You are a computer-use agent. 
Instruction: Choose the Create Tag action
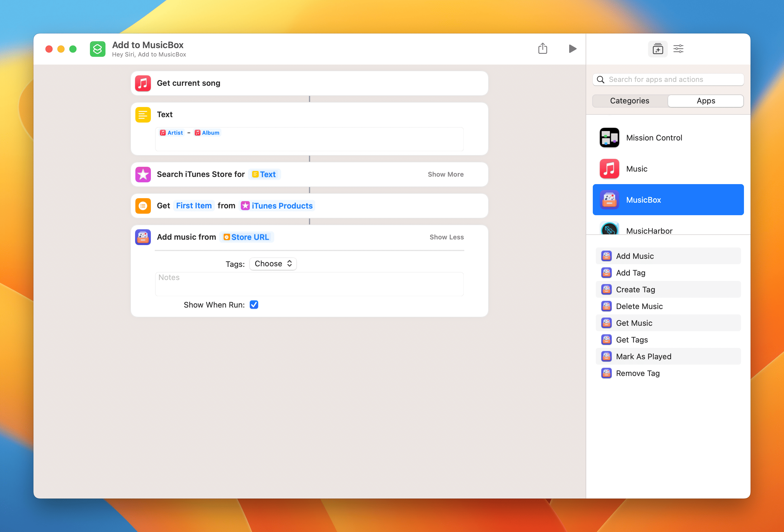[668, 290]
